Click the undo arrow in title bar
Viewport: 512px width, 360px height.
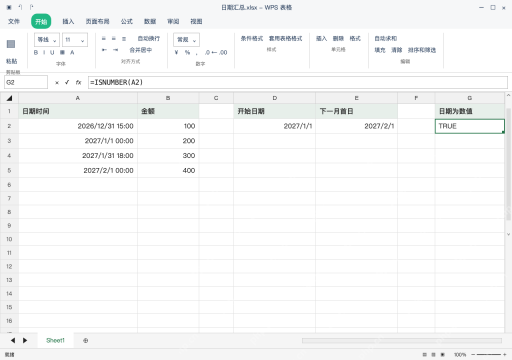[20, 7]
